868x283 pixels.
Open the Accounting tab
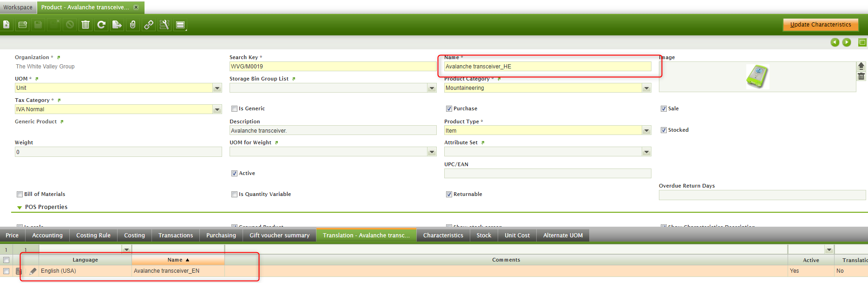click(47, 236)
